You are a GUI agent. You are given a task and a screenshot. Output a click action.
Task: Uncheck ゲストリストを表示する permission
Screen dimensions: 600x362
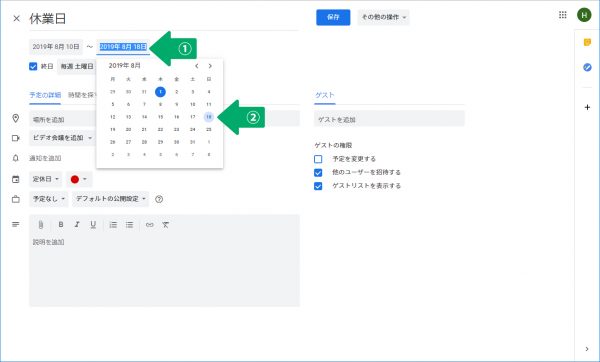click(318, 186)
